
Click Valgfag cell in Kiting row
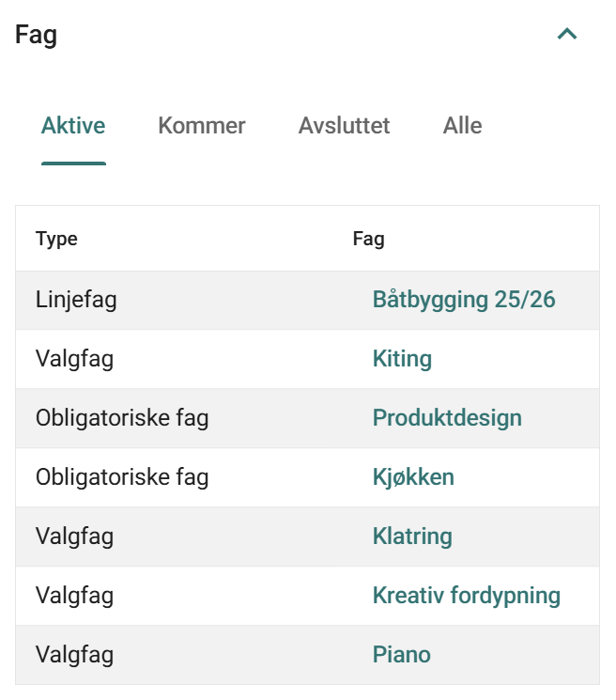click(74, 359)
